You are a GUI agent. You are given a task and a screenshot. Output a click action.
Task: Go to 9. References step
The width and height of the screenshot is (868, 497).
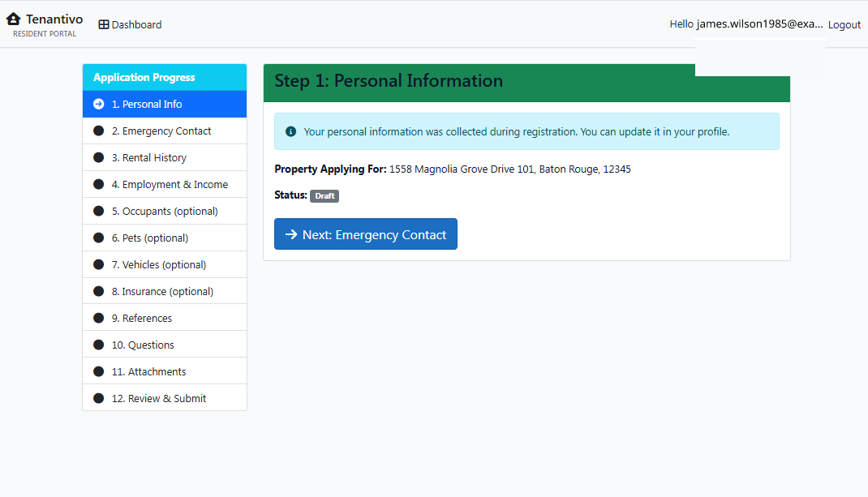click(x=165, y=318)
